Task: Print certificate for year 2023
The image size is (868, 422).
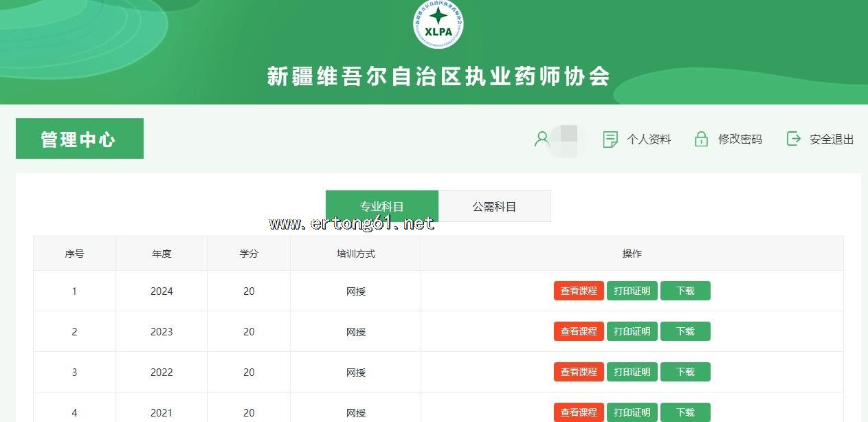Action: coord(632,331)
